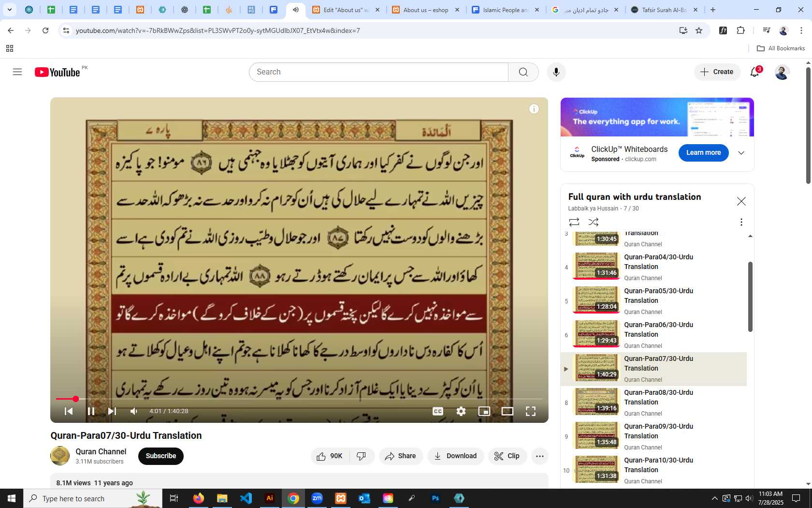Screen dimensions: 812x508
Task: Toggle playlist loop
Action: (x=574, y=222)
